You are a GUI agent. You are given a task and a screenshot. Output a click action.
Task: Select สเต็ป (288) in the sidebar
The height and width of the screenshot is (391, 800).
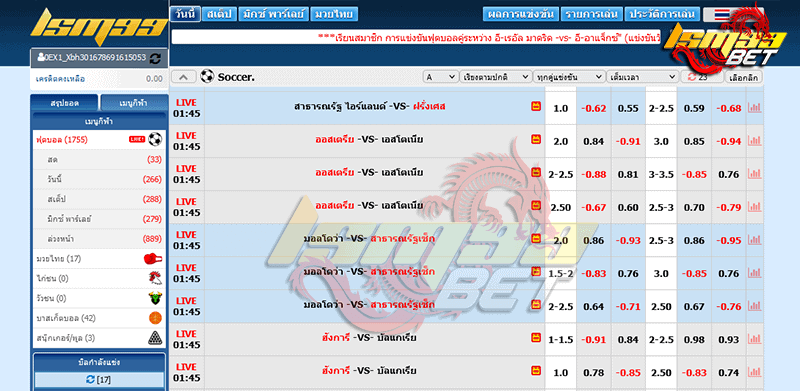[99, 199]
